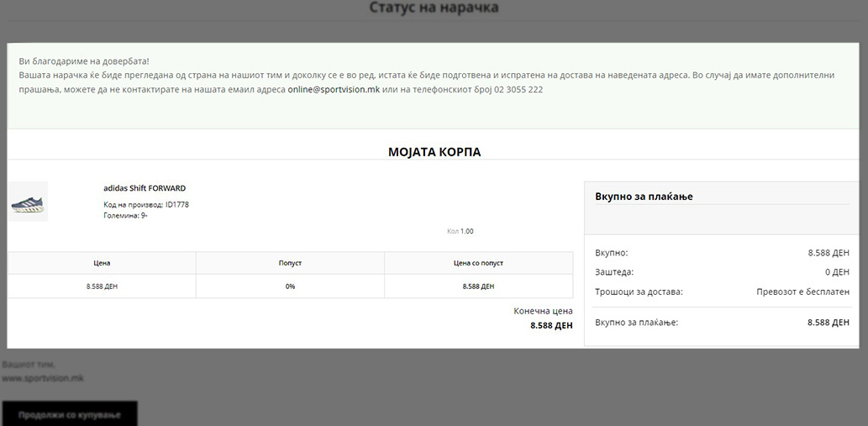Click the Превозот е бесплатен shipping text
This screenshot has height=426, width=868.
click(802, 292)
